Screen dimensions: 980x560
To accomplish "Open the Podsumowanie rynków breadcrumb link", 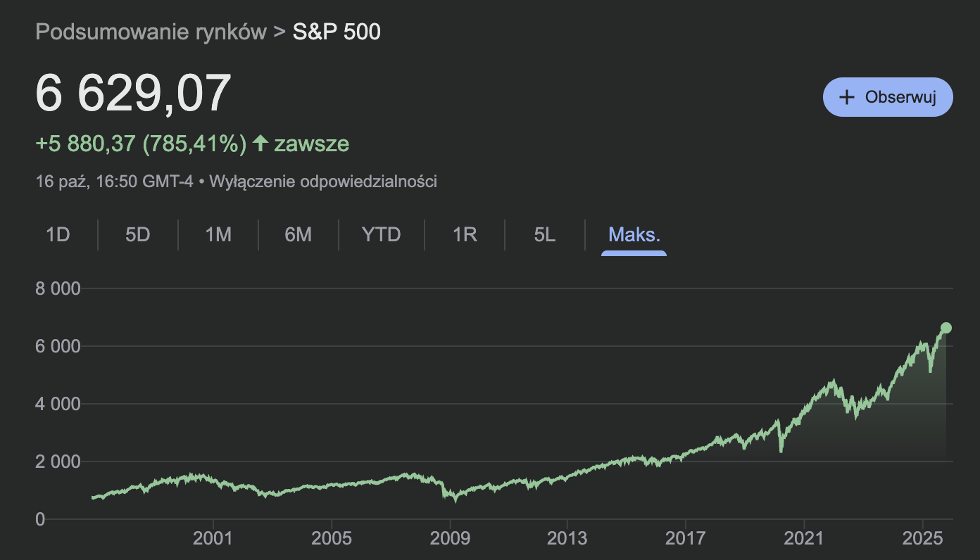I will tap(151, 32).
